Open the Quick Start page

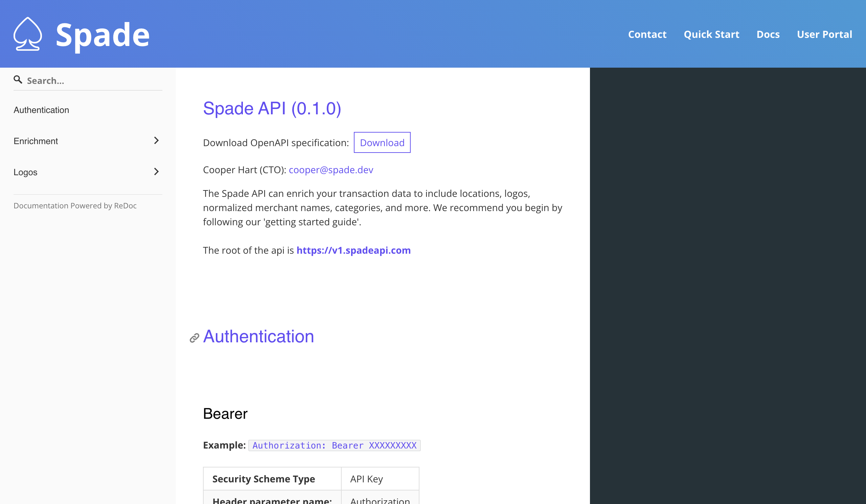(x=711, y=35)
